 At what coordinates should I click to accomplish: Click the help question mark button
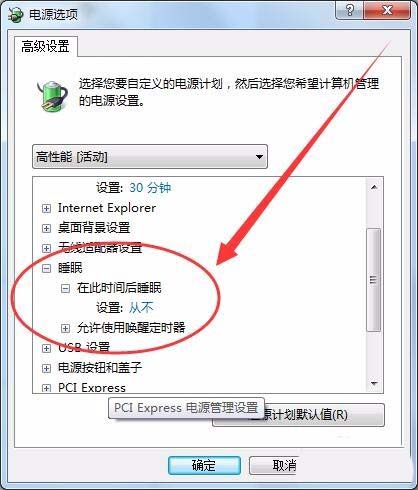point(349,11)
